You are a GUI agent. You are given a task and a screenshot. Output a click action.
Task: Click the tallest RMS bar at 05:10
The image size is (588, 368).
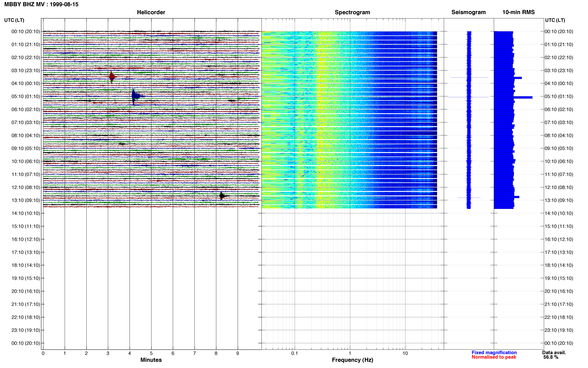tap(513, 97)
